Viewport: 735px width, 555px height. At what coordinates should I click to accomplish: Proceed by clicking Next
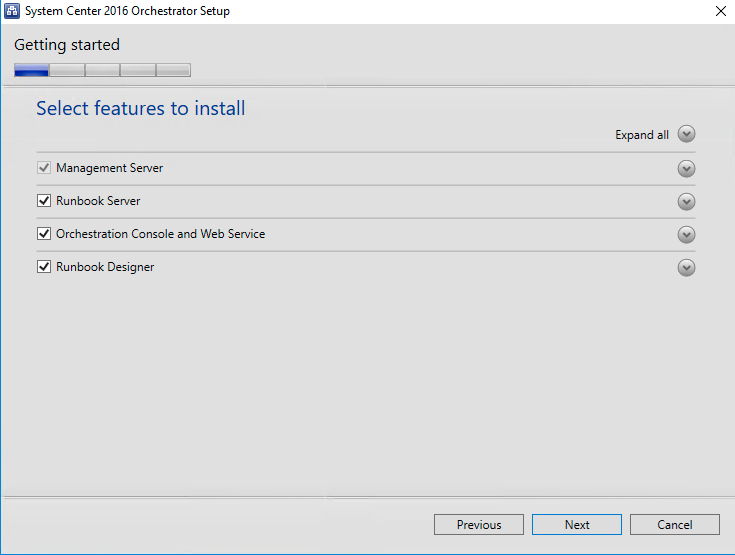tap(577, 525)
